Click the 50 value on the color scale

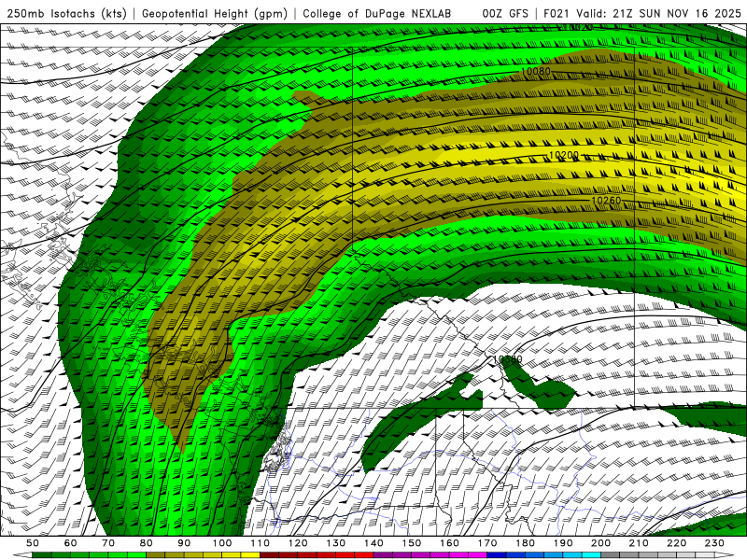pyautogui.click(x=33, y=543)
